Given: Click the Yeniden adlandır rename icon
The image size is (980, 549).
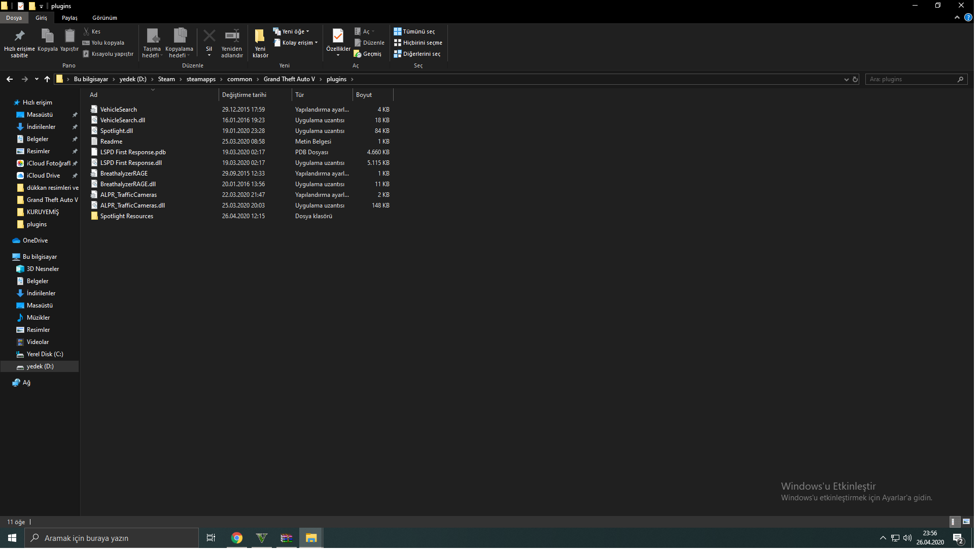Looking at the screenshot, I should (x=233, y=36).
